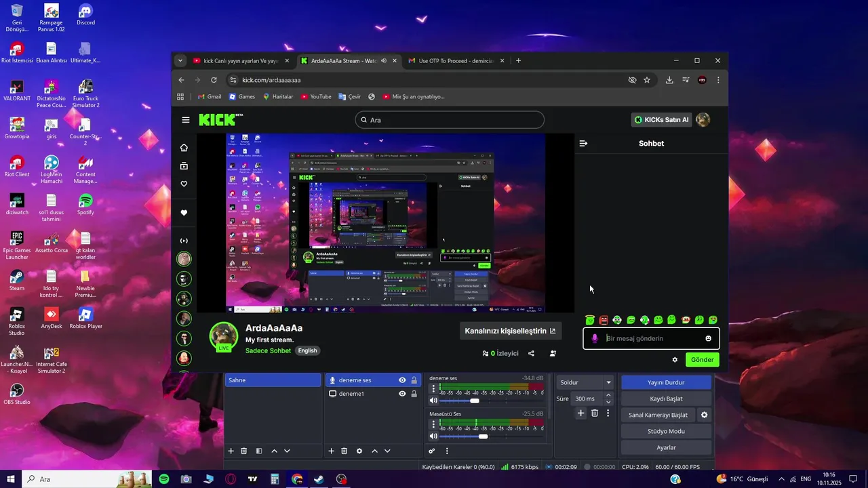Increase the Süre transition duration
The image size is (868, 488).
coord(608,395)
